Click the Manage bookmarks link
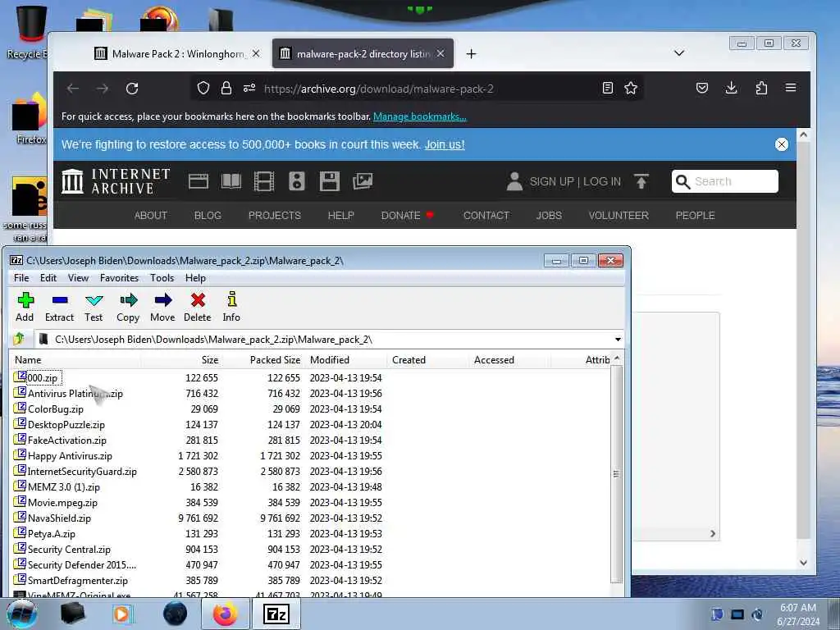Image resolution: width=840 pixels, height=630 pixels. (419, 116)
